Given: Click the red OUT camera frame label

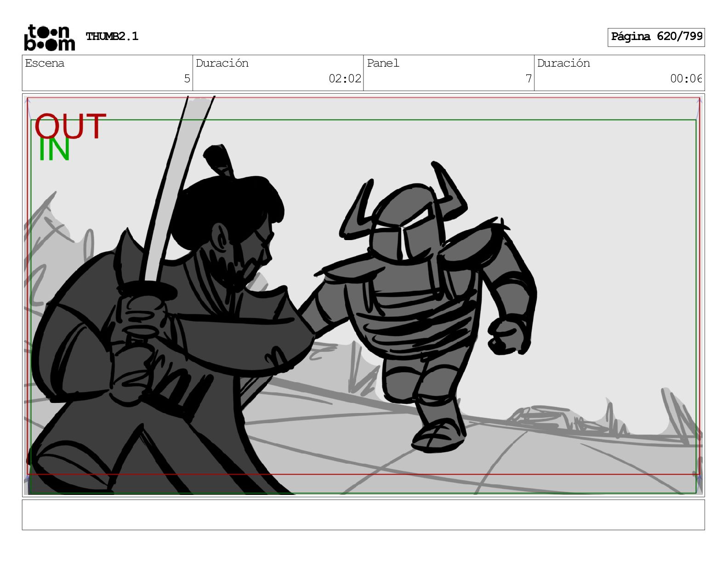Looking at the screenshot, I should pos(70,126).
